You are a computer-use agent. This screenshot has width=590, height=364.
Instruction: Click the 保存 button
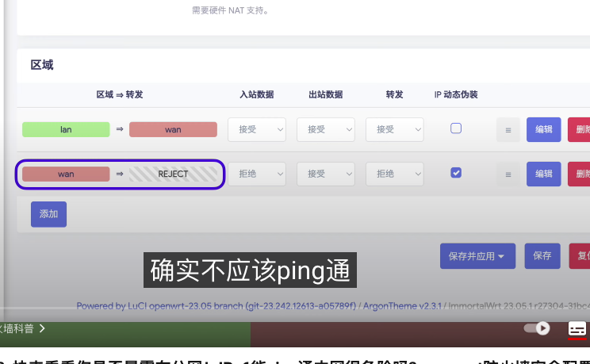pyautogui.click(x=542, y=256)
